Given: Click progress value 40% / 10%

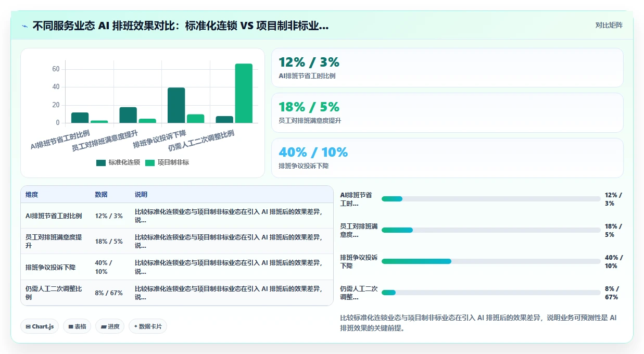Looking at the screenshot, I should tap(614, 261).
